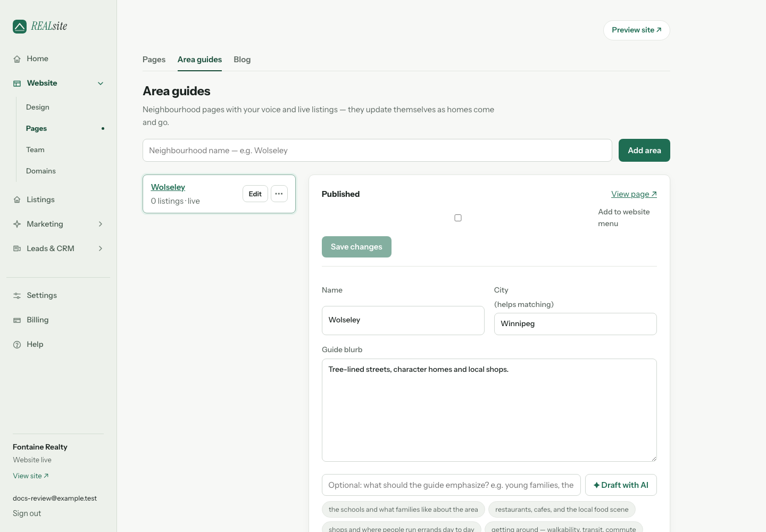Click the Add area button
766x532 pixels.
pos(644,151)
